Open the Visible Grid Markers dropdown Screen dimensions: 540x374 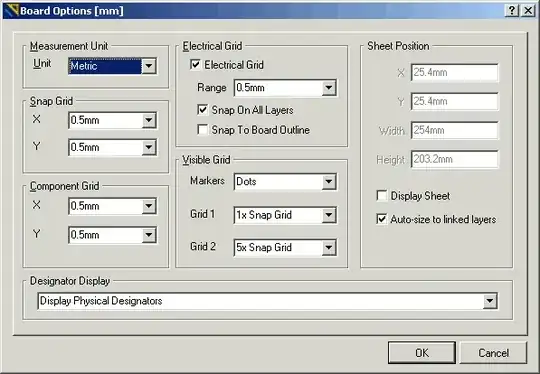point(329,182)
